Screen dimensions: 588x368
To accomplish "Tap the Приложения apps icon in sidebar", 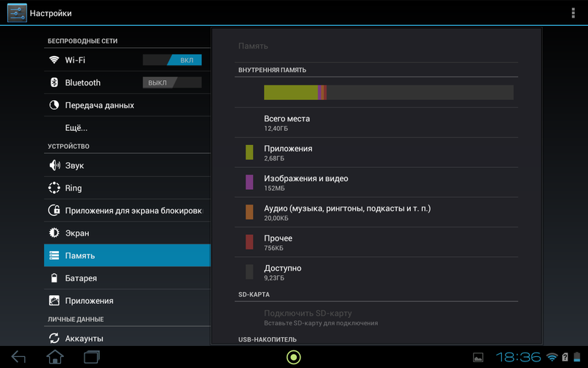I will 54,300.
